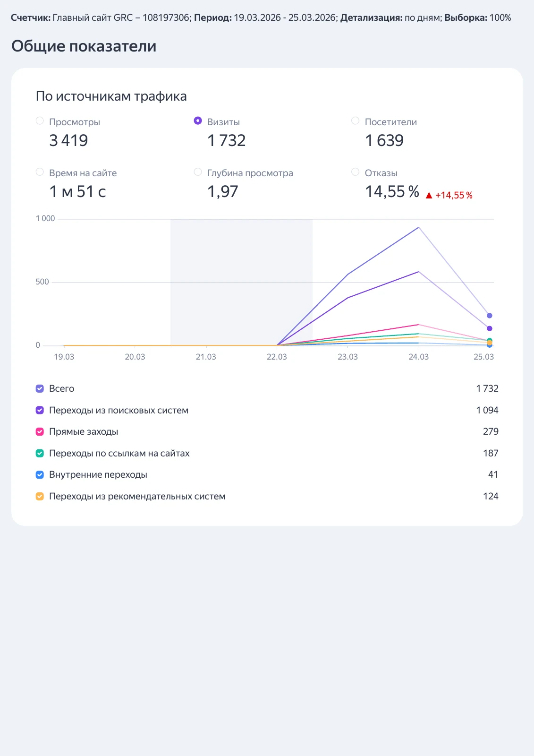534x756 pixels.
Task: Select the Время на сайте radio button
Action: (40, 172)
